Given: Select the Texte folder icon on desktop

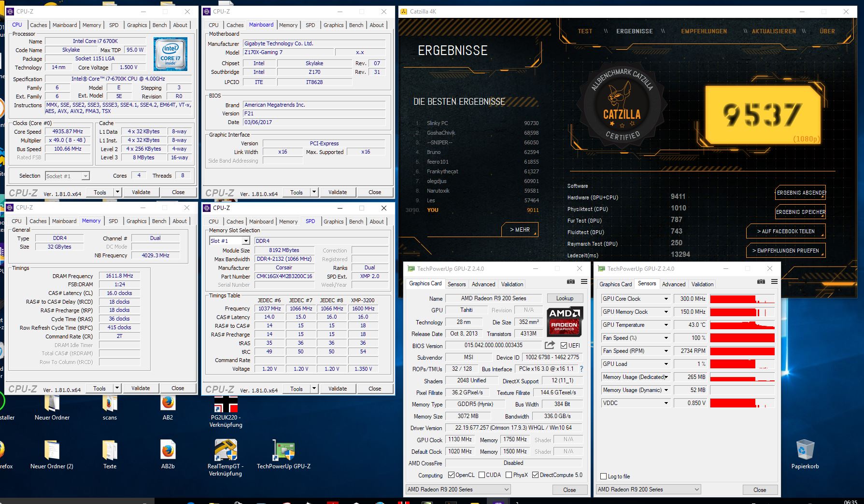Looking at the screenshot, I should [x=110, y=450].
